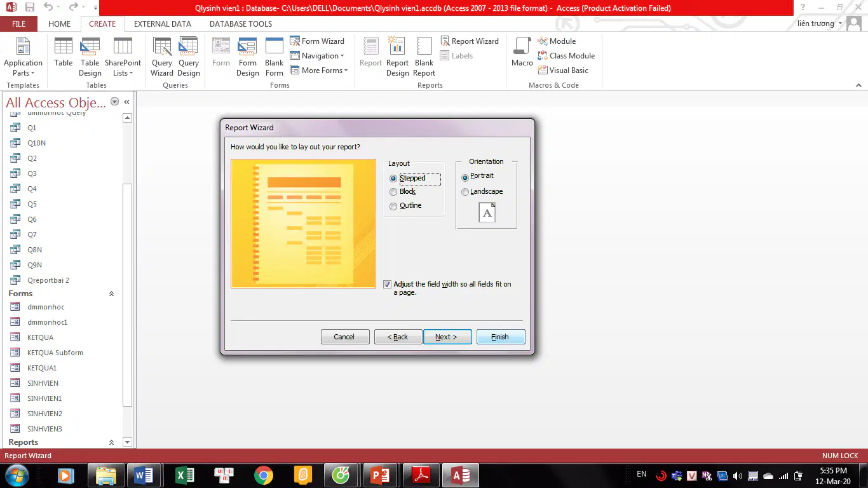The image size is (868, 488).
Task: Collapse the Forms group
Action: [112, 294]
